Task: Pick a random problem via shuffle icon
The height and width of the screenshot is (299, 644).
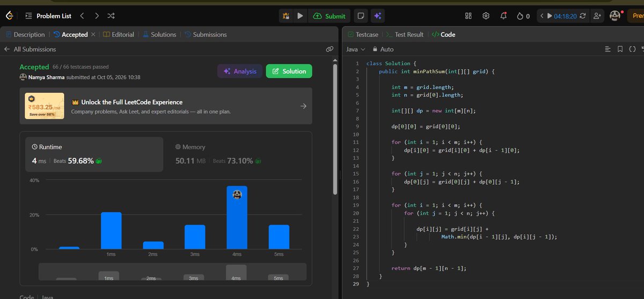Action: (x=111, y=16)
